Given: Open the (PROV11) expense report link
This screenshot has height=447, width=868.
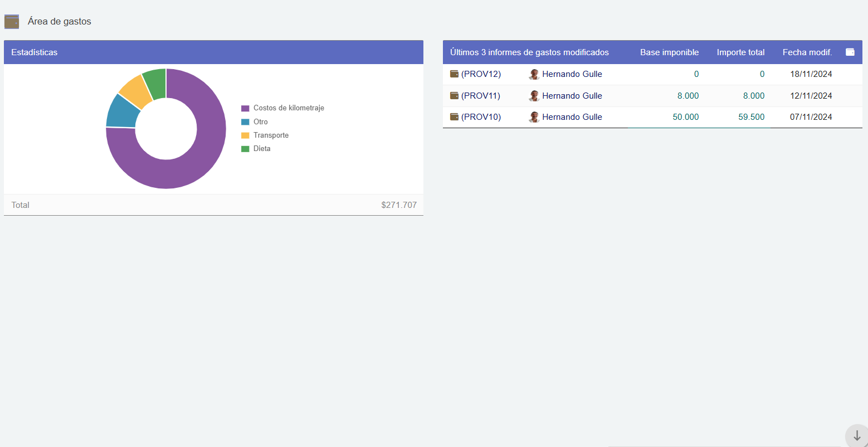Looking at the screenshot, I should click(x=481, y=96).
